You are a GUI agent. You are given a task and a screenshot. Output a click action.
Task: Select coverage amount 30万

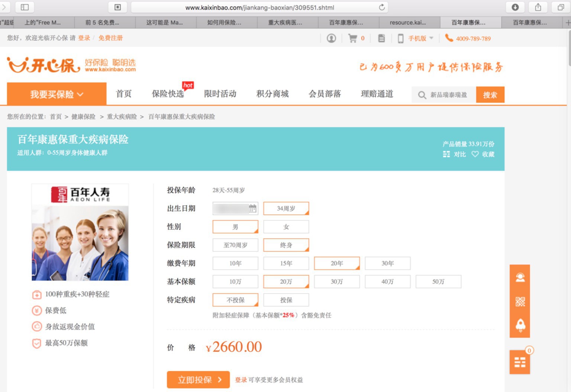tap(337, 282)
